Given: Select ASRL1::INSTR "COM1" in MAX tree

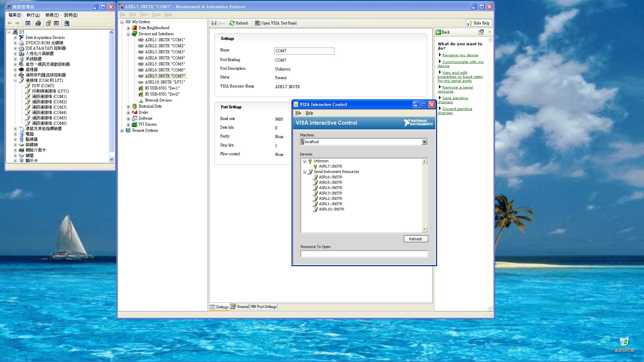Looking at the screenshot, I should point(165,40).
